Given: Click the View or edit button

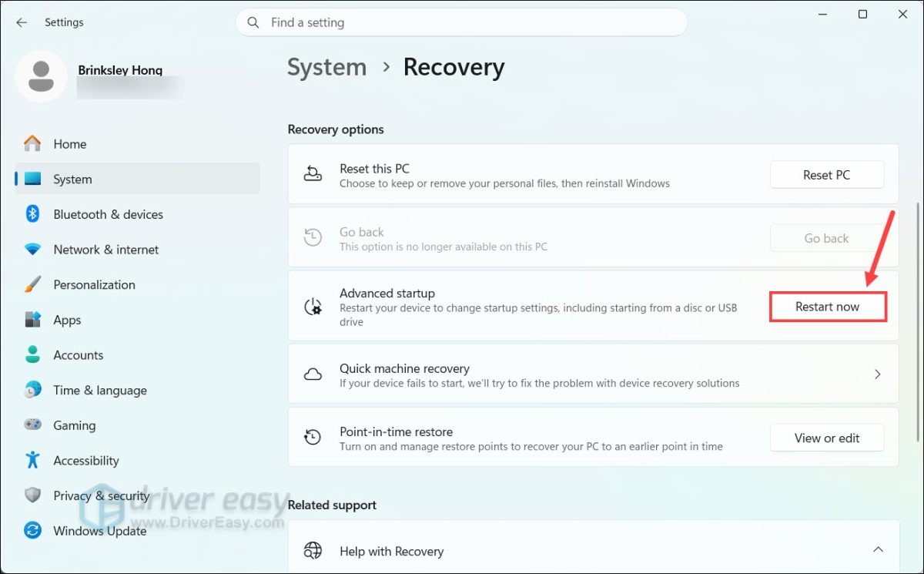Looking at the screenshot, I should 827,438.
